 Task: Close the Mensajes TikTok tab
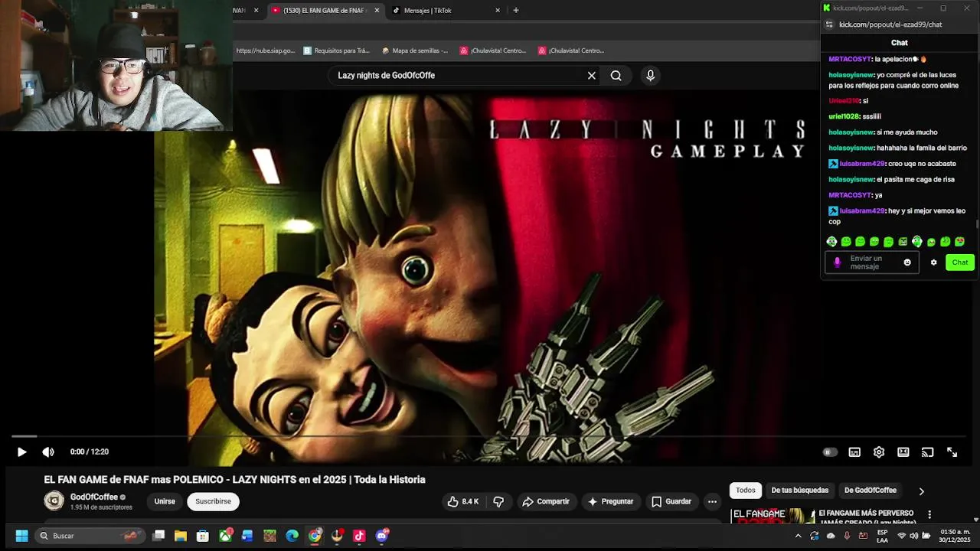point(498,11)
